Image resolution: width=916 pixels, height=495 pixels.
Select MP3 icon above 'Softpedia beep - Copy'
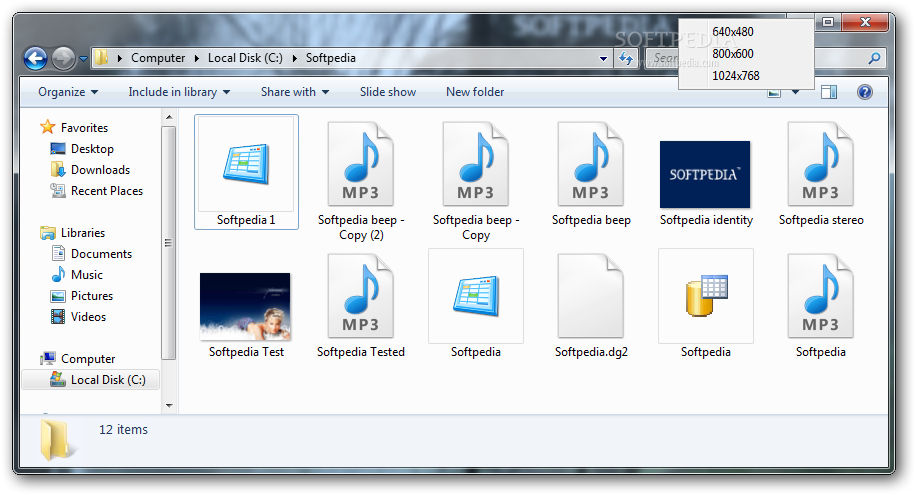coord(476,164)
